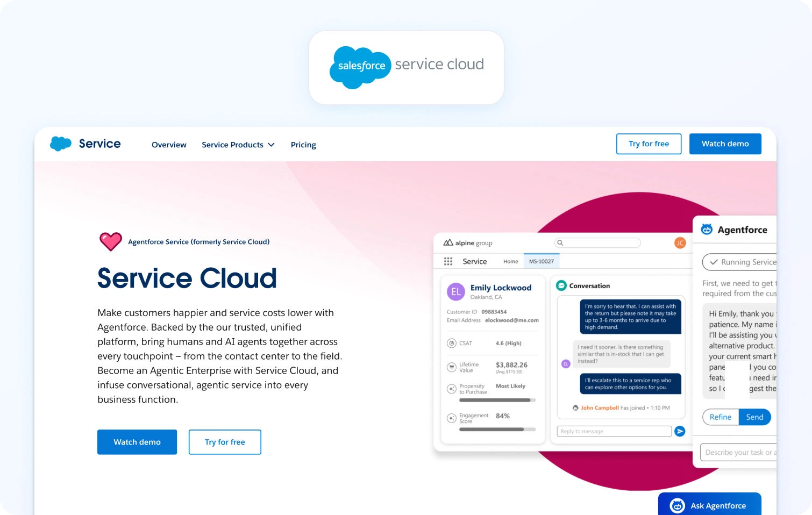
Task: Open the JC user avatar
Action: point(680,243)
